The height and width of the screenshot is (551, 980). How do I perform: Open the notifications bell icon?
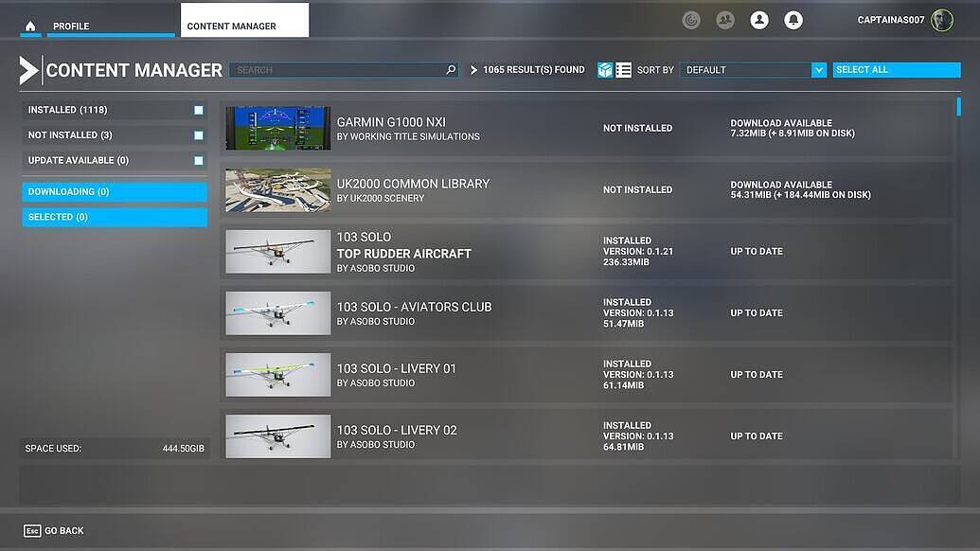pyautogui.click(x=793, y=20)
